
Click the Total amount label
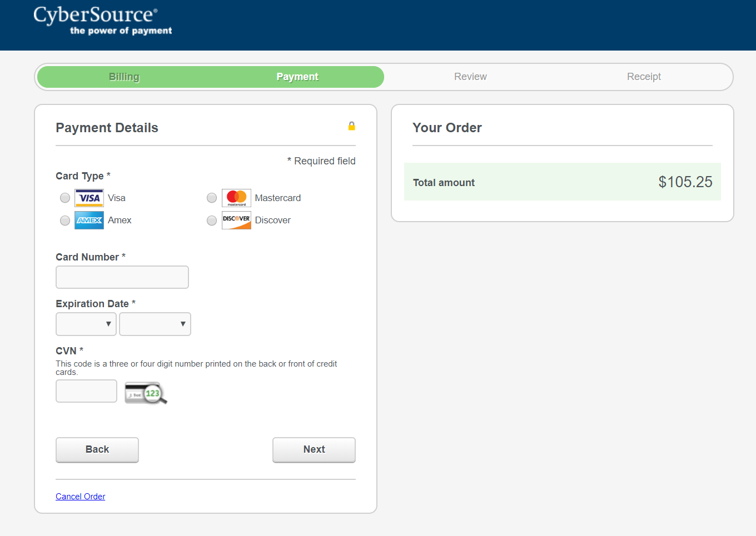tap(444, 183)
